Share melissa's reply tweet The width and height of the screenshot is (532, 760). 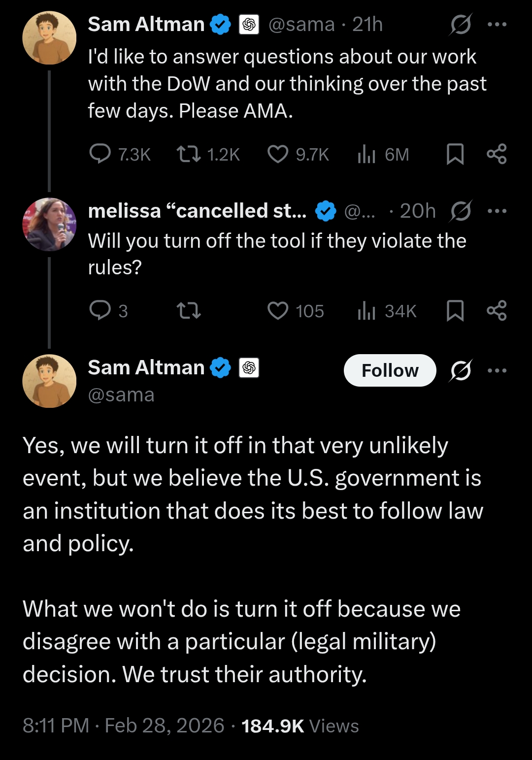497,311
